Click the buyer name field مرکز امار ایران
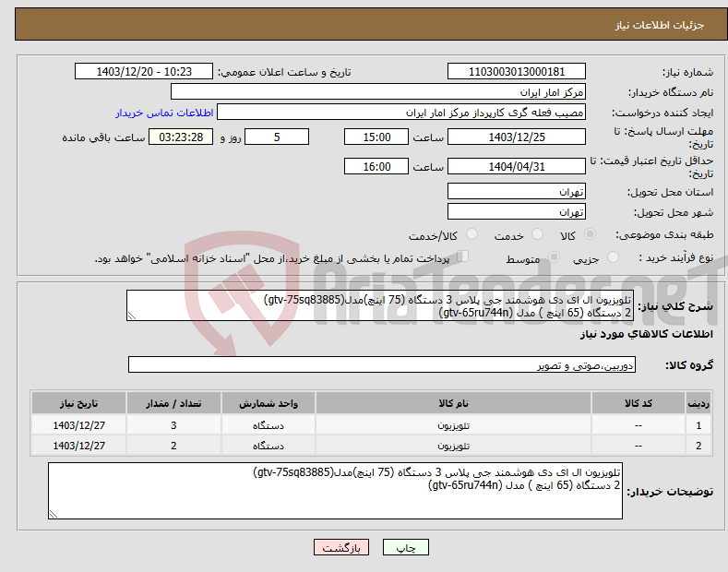Screen dimensions: 728x572 tap(378, 92)
